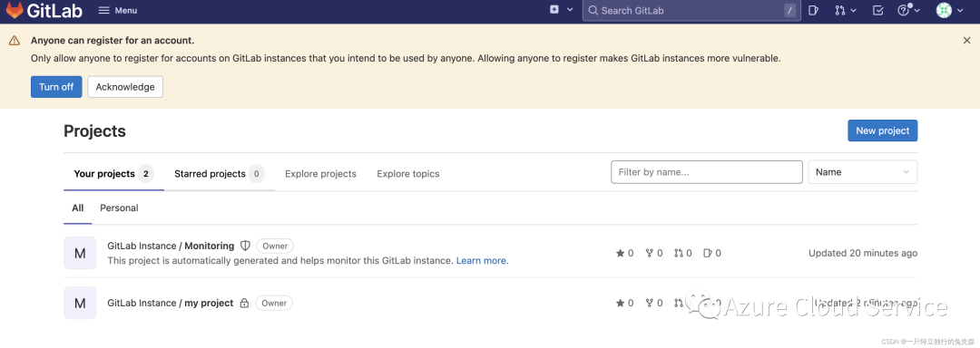The width and height of the screenshot is (980, 348).
Task: Click the forks count on my project row
Action: coord(654,303)
